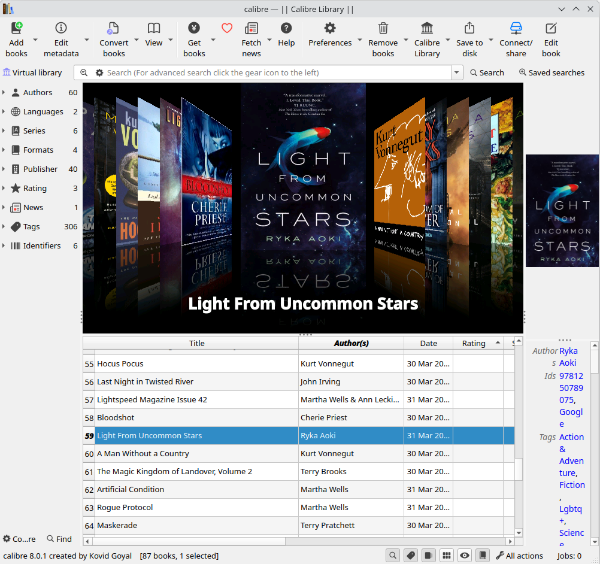Open Edit metadata from the toolbar
Viewport: 600px width, 564px height.
(x=61, y=29)
